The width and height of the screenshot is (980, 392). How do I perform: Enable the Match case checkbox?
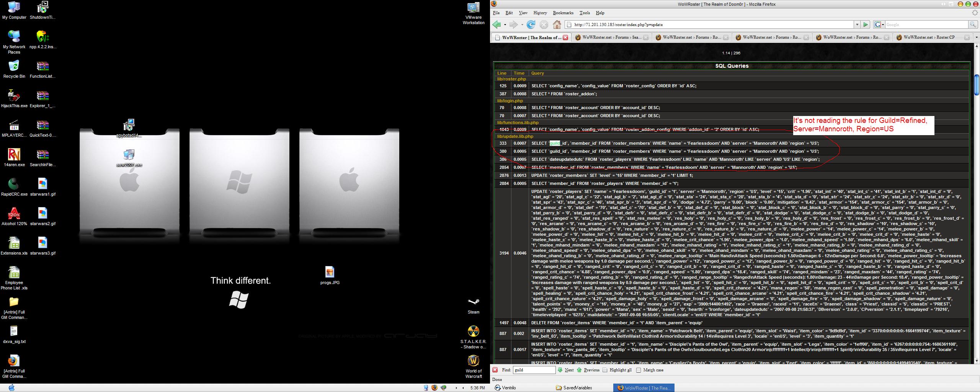click(x=638, y=370)
